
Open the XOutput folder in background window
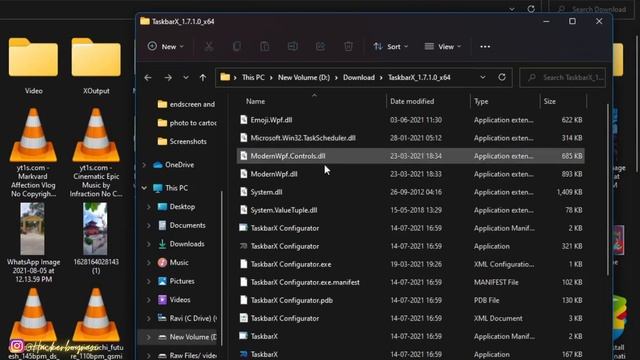click(x=96, y=66)
